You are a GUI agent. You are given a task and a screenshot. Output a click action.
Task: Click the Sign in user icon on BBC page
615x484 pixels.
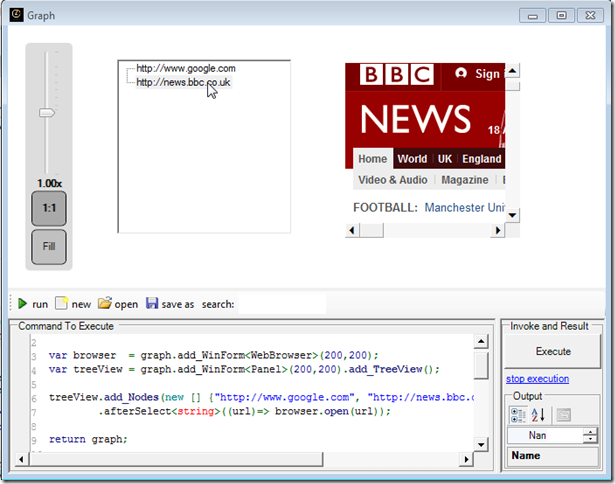coord(461,73)
